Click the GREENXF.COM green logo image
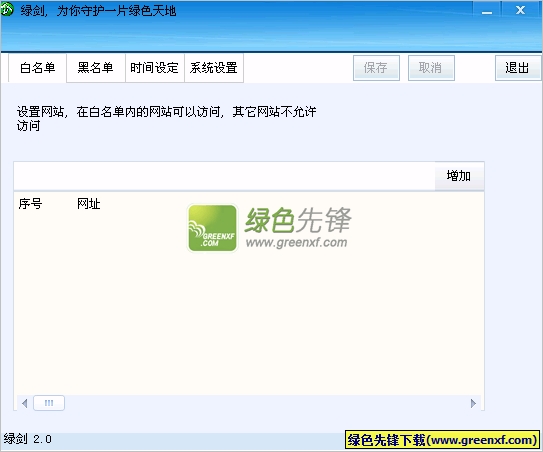The image size is (543, 452). 213,228
